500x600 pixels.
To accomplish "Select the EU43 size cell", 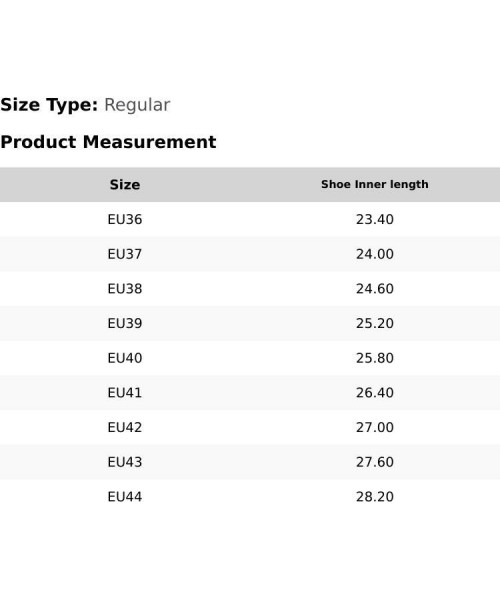I will [x=125, y=462].
